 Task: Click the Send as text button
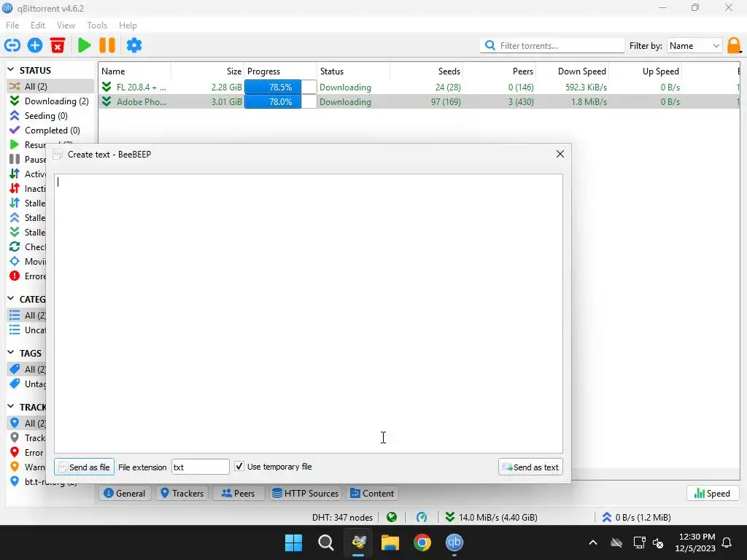[x=530, y=467]
